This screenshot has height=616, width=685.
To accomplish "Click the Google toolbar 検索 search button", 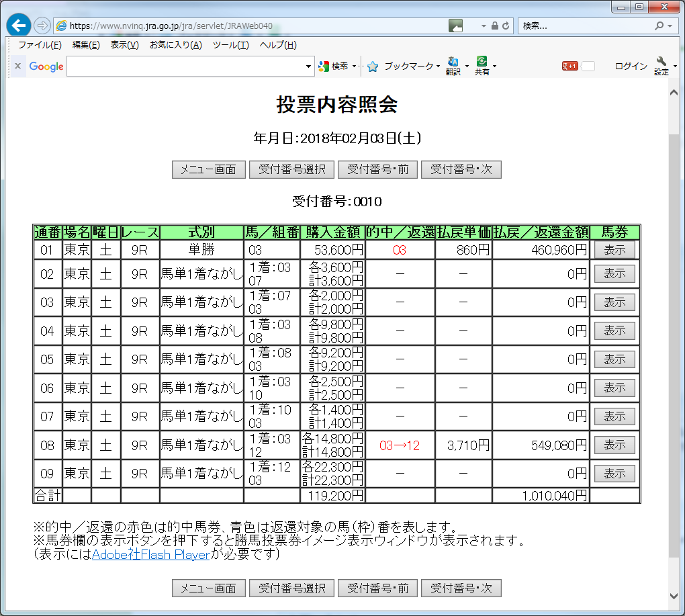I will pyautogui.click(x=334, y=67).
